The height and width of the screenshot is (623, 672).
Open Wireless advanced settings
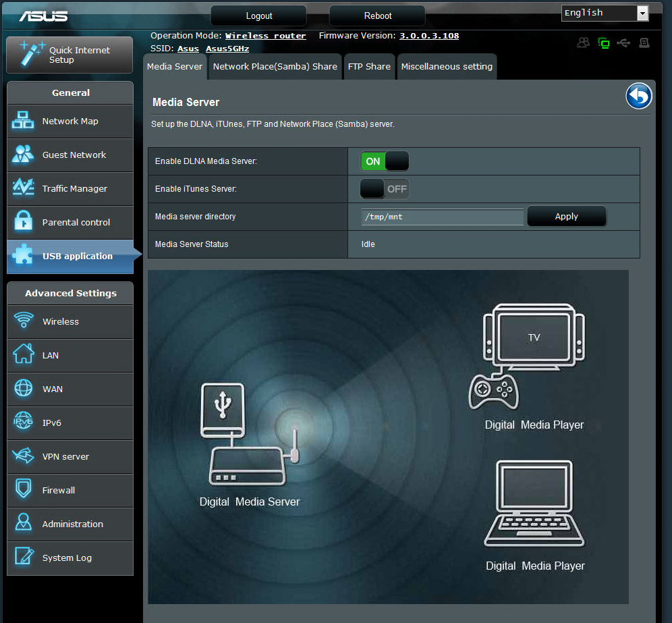click(x=70, y=321)
